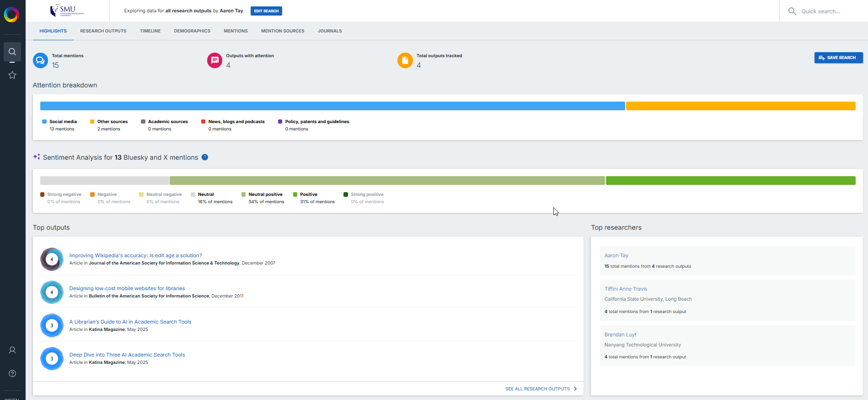The image size is (868, 400).
Task: Go to the Mentions tab
Action: 236,31
